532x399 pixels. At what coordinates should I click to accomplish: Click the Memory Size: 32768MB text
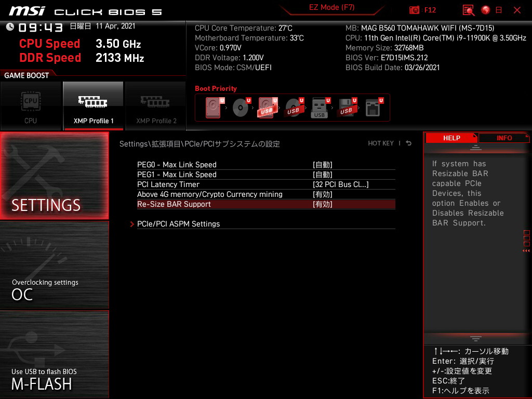click(384, 48)
